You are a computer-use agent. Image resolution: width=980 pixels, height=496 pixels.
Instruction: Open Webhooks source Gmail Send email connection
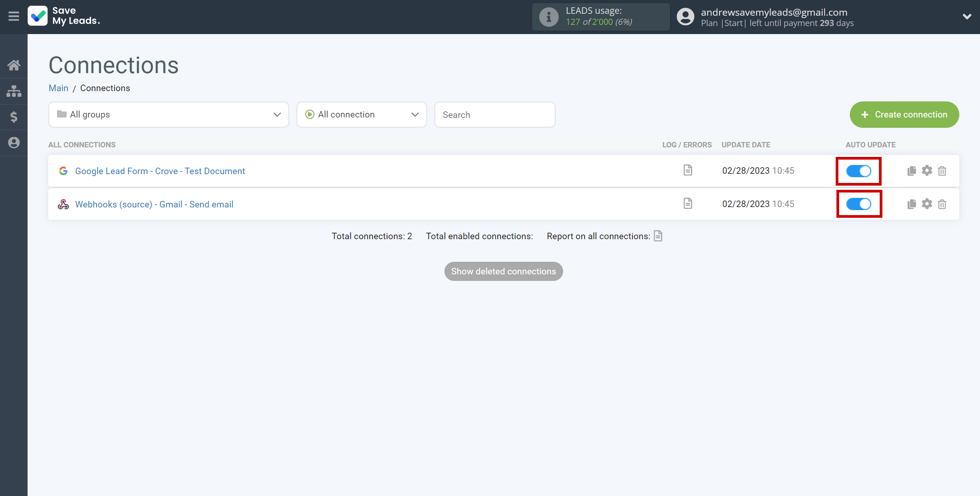pyautogui.click(x=154, y=204)
